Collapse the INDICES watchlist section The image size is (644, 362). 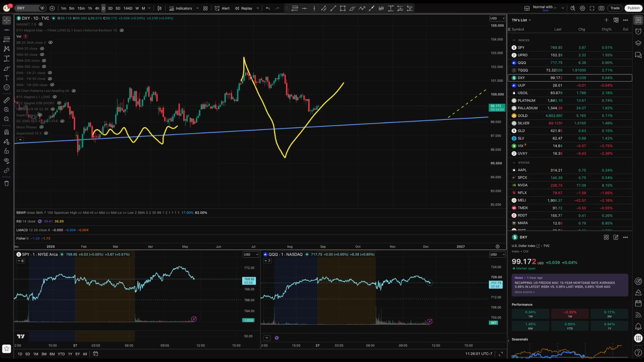point(514,40)
